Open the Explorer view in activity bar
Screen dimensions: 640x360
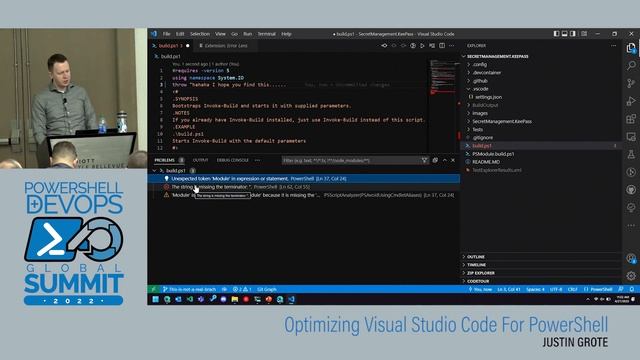(x=631, y=48)
